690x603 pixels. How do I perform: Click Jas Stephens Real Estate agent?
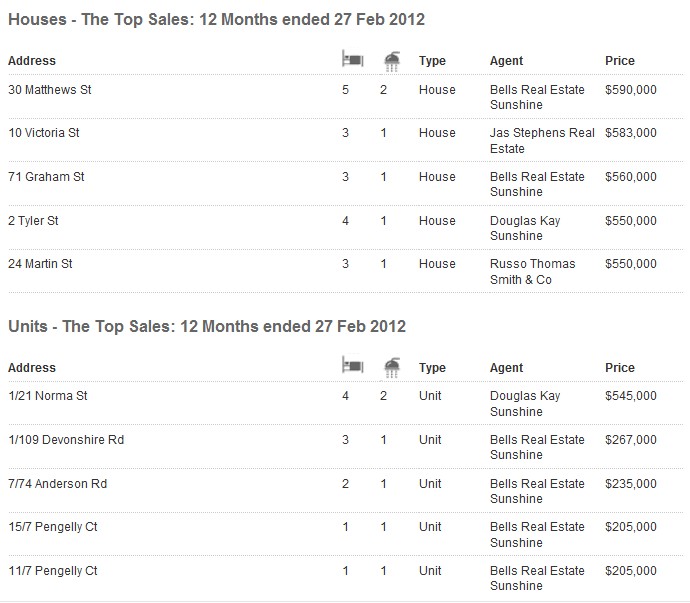coord(542,141)
